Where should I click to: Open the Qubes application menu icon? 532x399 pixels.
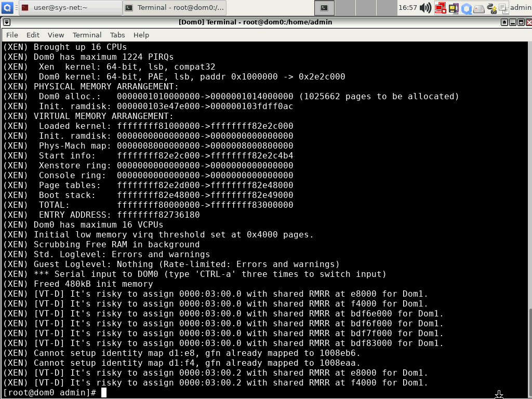click(x=7, y=8)
